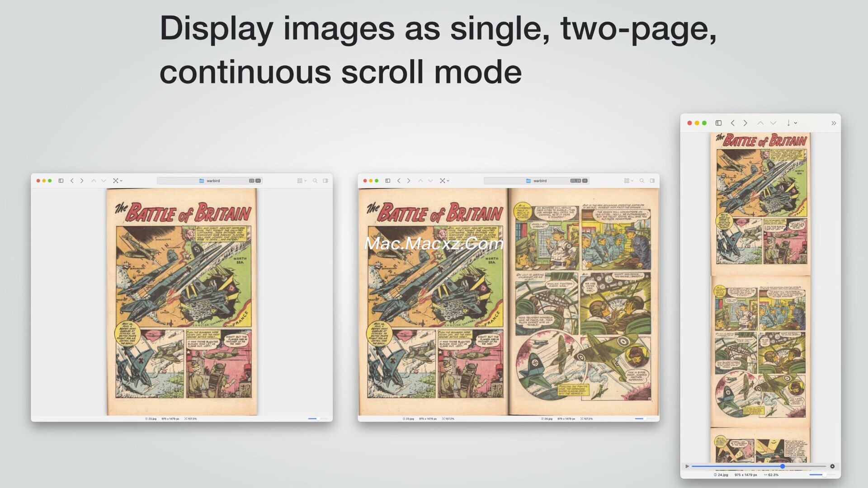Click search icon in two-page window
Screen dimensions: 868x488
(x=642, y=181)
